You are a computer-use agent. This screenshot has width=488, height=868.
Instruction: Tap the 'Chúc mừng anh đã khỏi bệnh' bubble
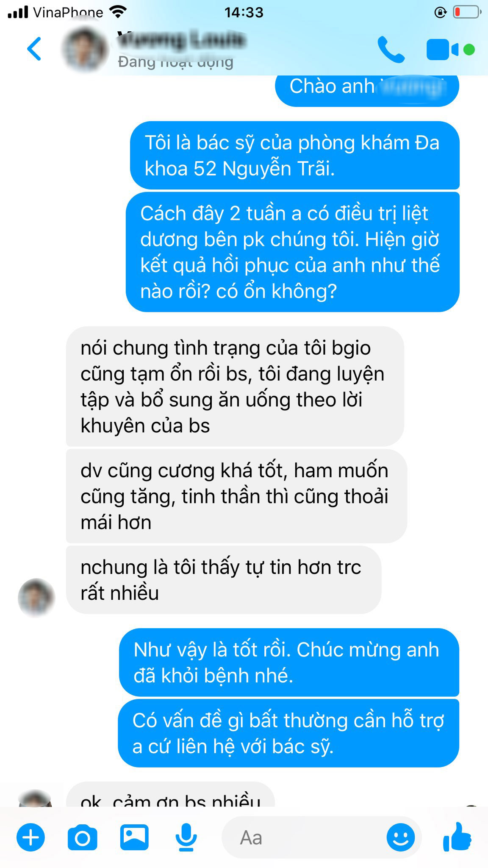pos(289,662)
